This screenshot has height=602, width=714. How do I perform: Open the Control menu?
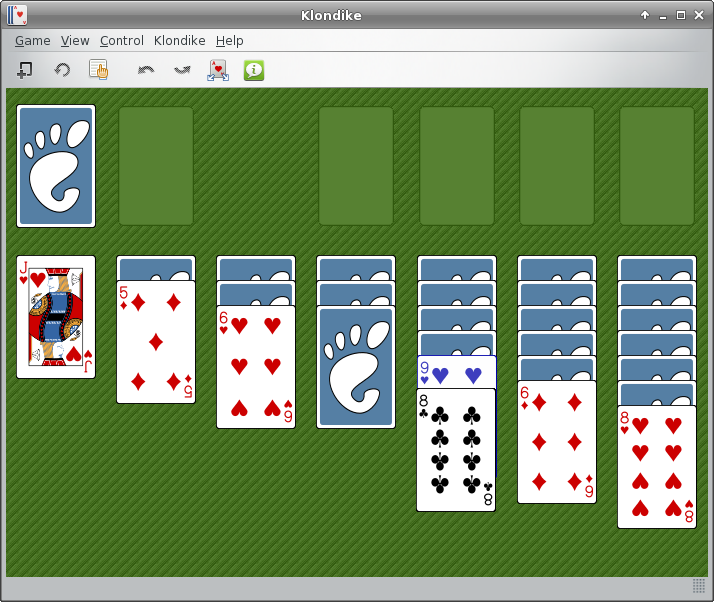tap(122, 41)
